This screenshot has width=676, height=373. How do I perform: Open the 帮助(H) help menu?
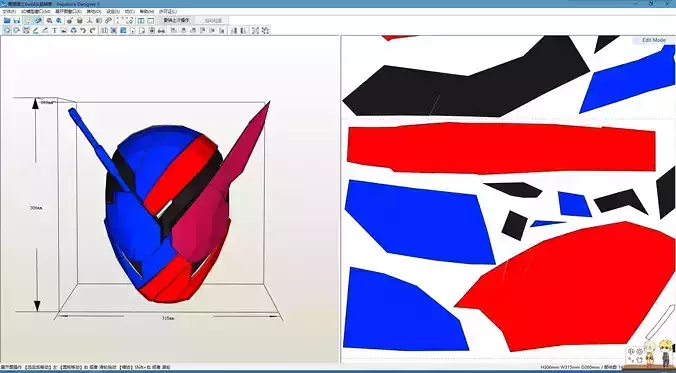147,12
